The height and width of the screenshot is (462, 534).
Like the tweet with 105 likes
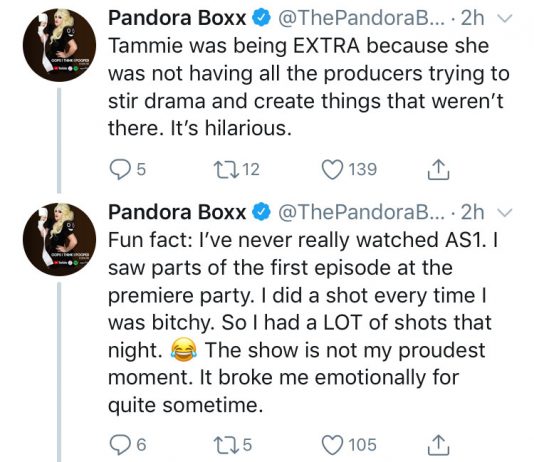[333, 445]
